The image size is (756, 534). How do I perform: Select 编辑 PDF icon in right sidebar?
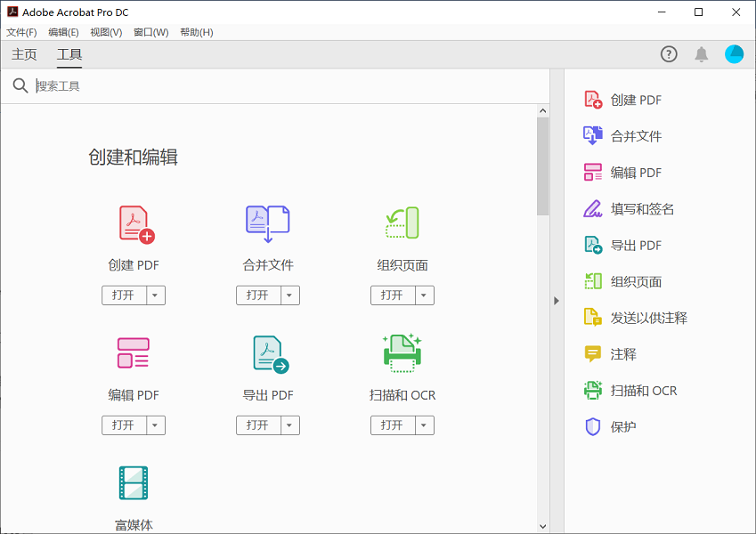click(x=593, y=172)
